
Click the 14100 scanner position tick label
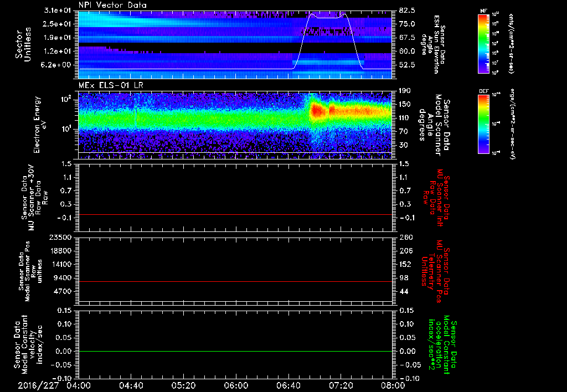click(x=63, y=264)
